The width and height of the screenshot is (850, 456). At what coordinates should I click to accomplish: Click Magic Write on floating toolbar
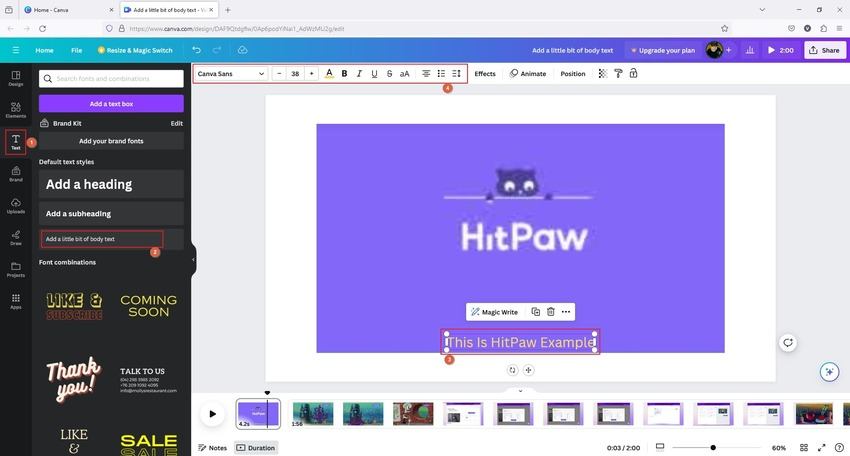pyautogui.click(x=494, y=312)
